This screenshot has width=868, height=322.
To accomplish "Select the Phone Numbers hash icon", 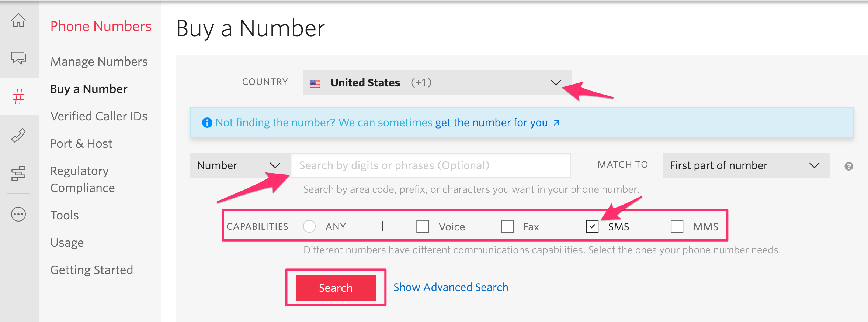I will 19,97.
